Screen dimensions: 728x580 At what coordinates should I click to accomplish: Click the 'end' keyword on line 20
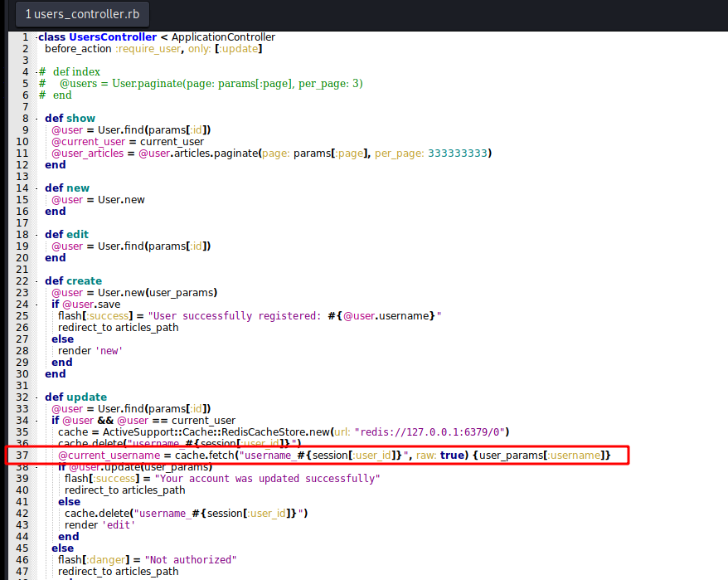point(56,258)
